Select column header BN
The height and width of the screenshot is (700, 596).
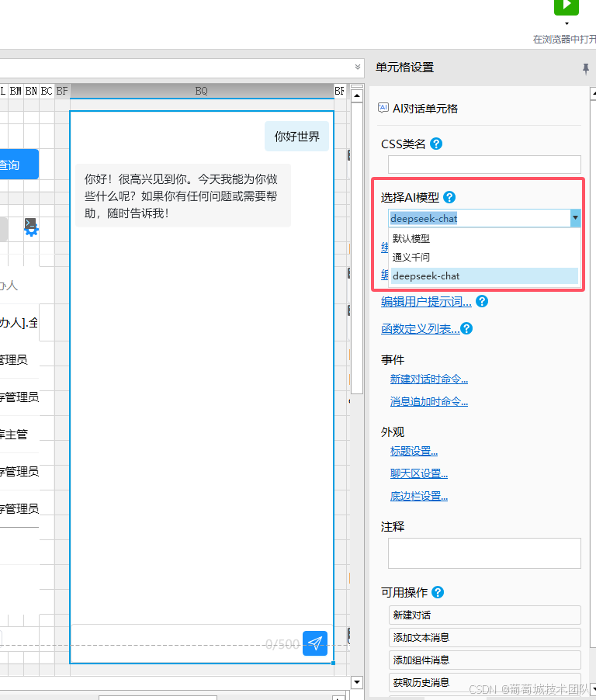coord(31,91)
